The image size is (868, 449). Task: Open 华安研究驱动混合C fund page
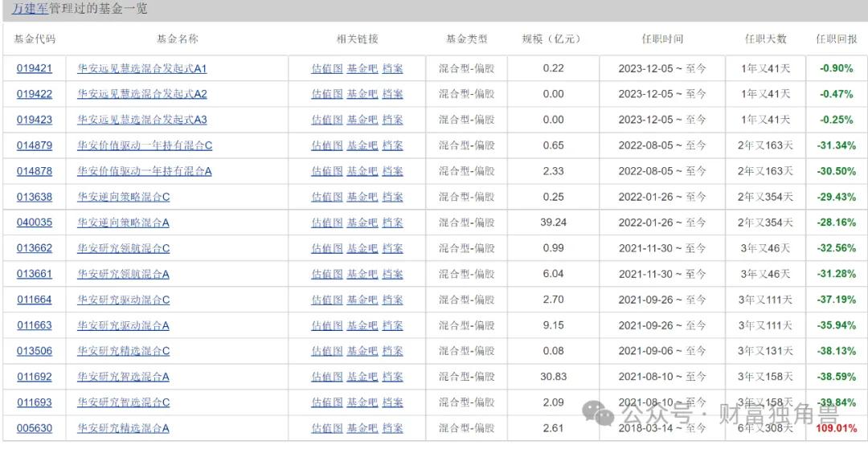tap(124, 300)
